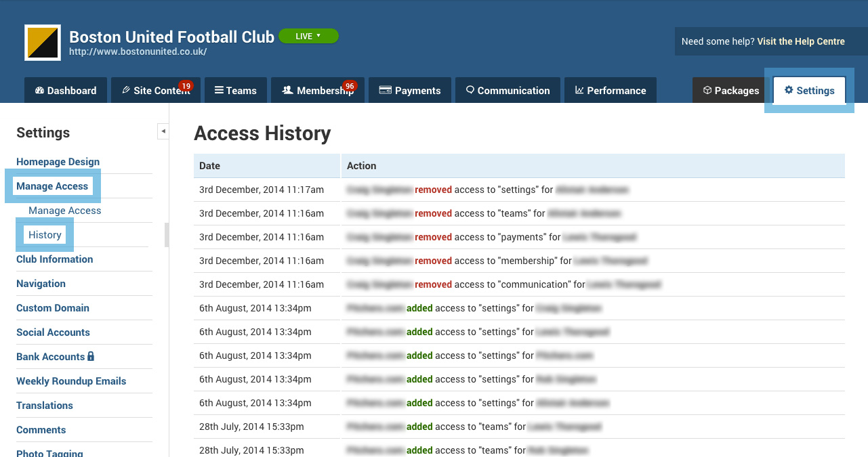
Task: Click the Date column header
Action: pos(267,166)
